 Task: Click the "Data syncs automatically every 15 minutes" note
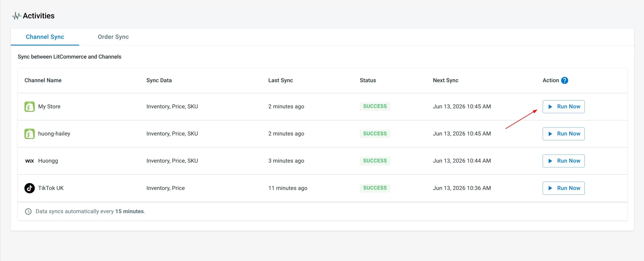(x=90, y=211)
